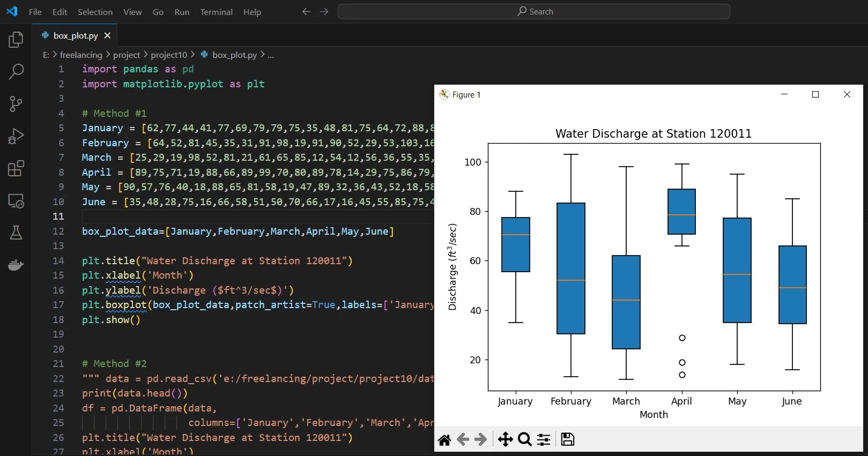Open the Remote Explorer view
The width and height of the screenshot is (868, 456).
click(x=16, y=201)
